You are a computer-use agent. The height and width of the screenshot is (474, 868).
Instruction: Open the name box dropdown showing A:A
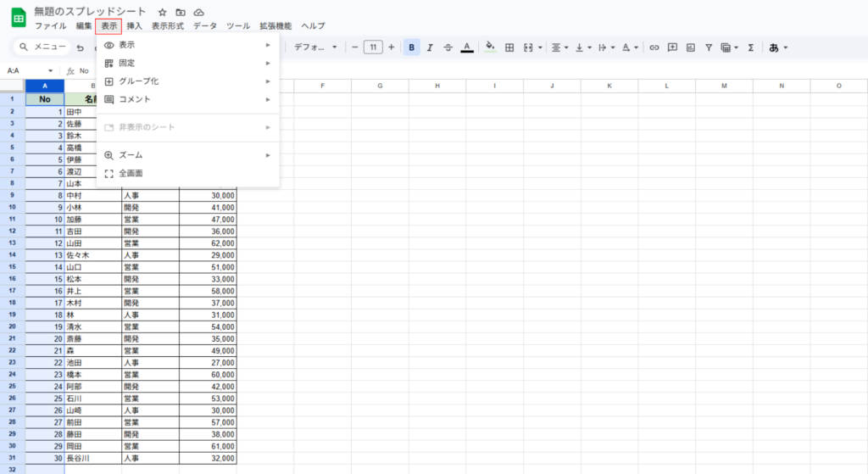(x=50, y=71)
